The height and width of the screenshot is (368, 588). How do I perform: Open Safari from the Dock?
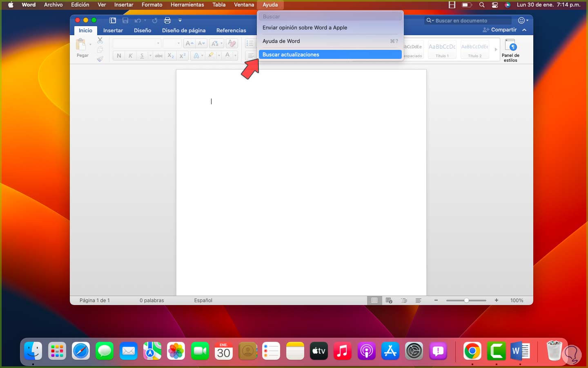point(81,351)
